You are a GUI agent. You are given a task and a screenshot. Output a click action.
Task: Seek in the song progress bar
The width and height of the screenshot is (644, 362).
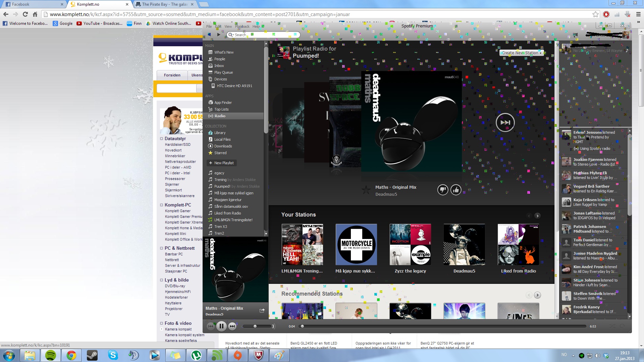(443, 326)
